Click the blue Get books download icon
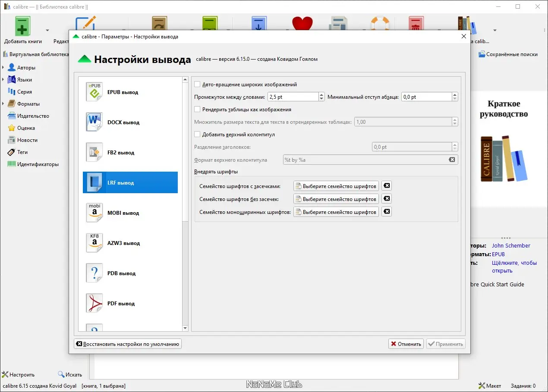This screenshot has width=548, height=392. [x=259, y=23]
